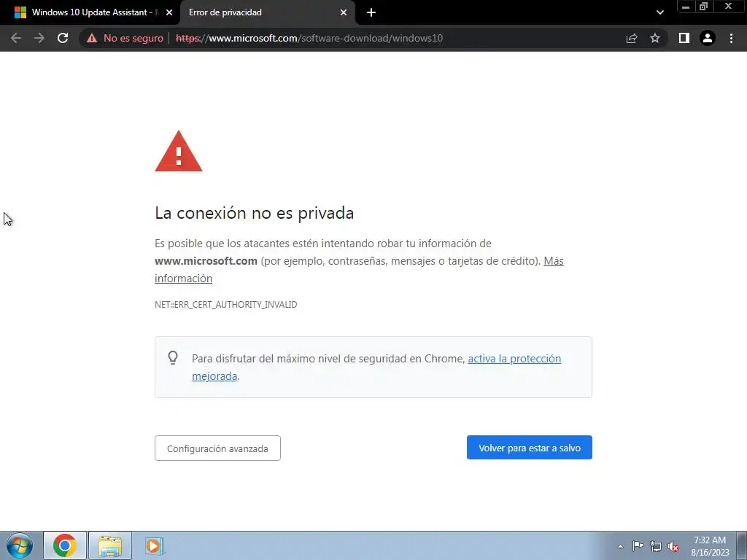Close the 'Error de privacidad' tab
This screenshot has height=560, width=747.
coord(344,12)
